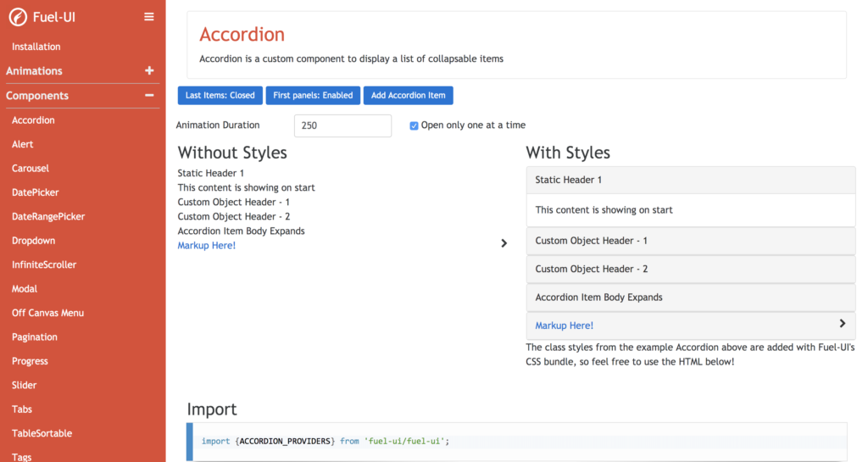Toggle 'Open only one at a time' checkbox

coord(414,125)
